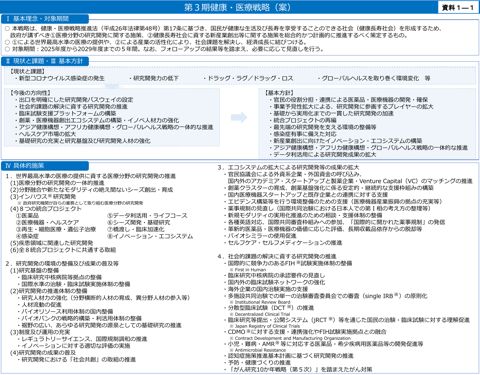Click '※ Japan Registry of Clinical Trials' footnote

coord(264,326)
